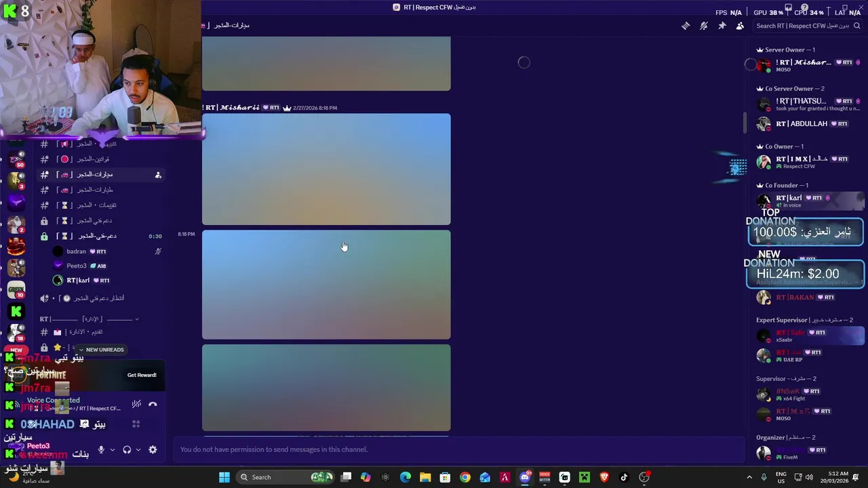
Task: Open the Discord help icon
Action: point(806,8)
